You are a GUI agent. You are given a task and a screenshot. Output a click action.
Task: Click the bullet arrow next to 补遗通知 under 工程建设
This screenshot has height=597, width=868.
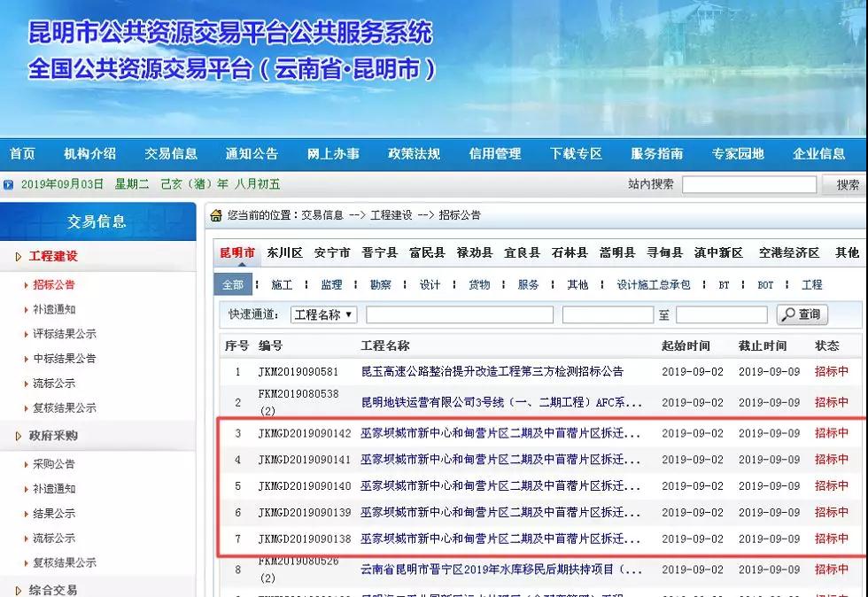click(26, 310)
